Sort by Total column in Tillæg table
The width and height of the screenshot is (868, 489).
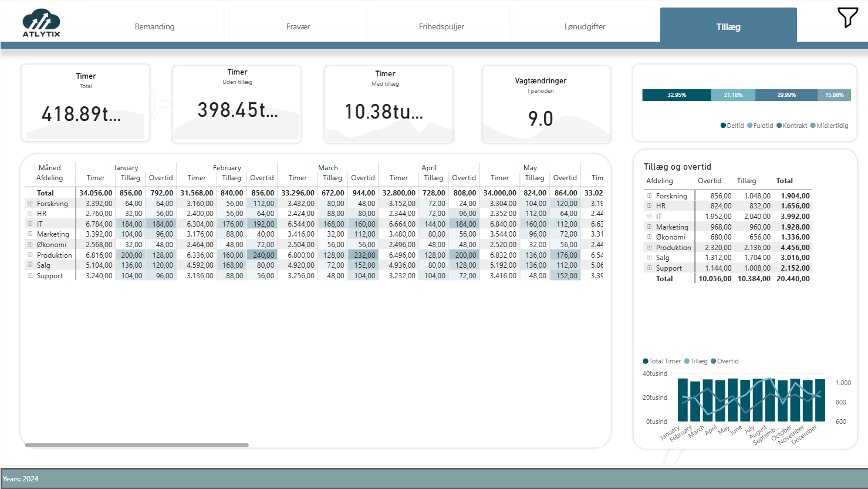(784, 181)
